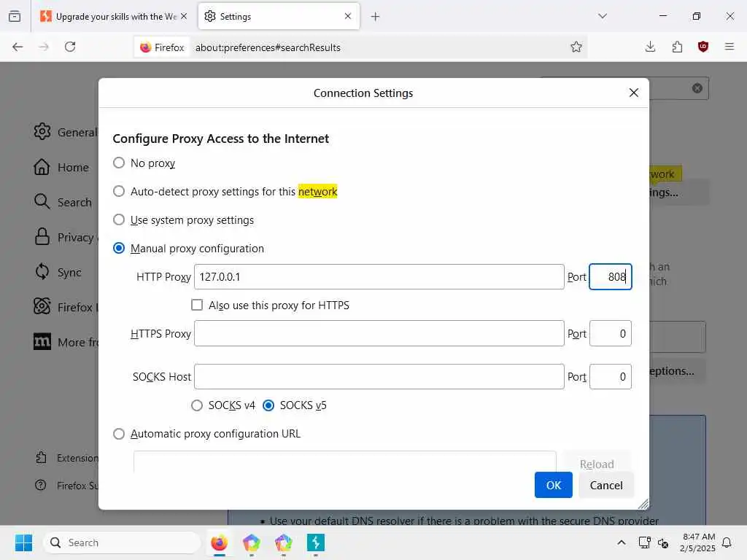Reload the current page
This screenshot has width=747, height=560.
[70, 47]
